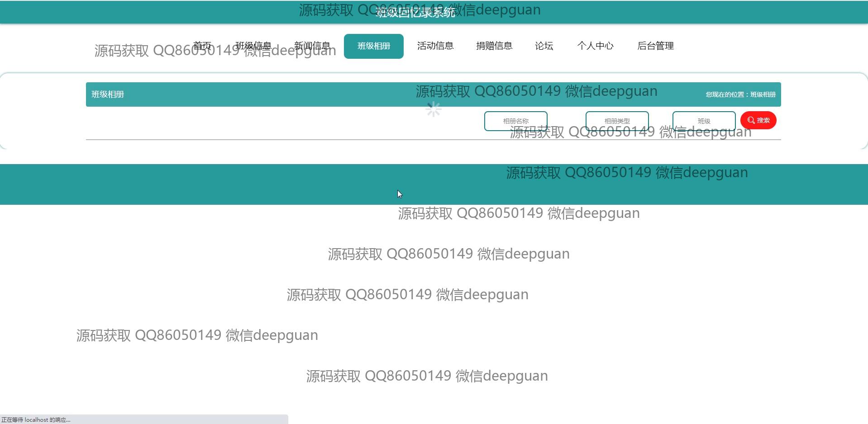
Task: Click the magnifier icon inside the search button
Action: 751,120
